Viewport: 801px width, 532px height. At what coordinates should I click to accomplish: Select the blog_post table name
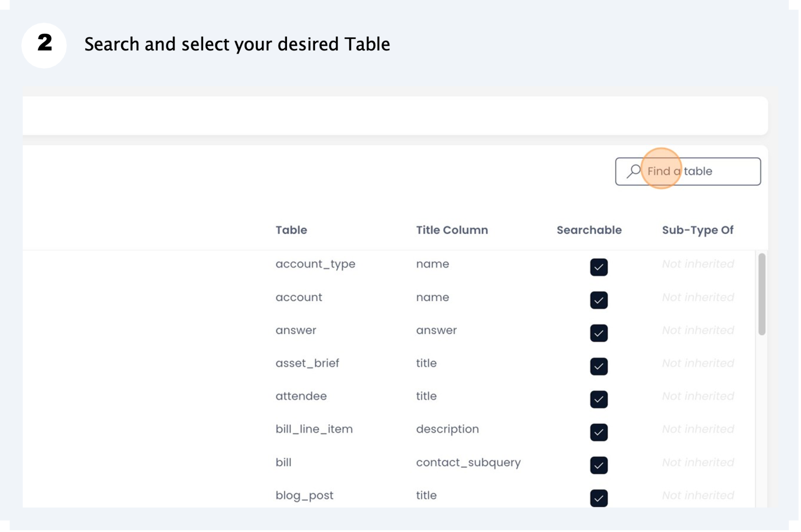click(305, 496)
